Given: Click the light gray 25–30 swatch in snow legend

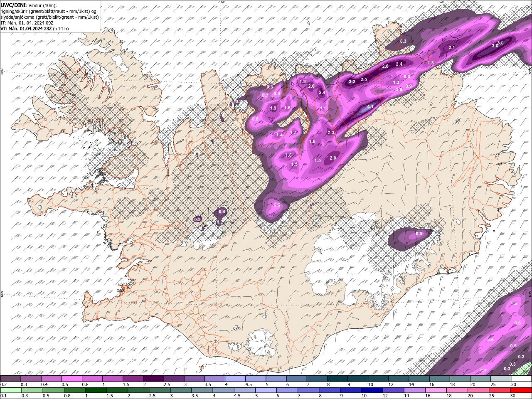Looking at the screenshot, I should pos(500,379).
